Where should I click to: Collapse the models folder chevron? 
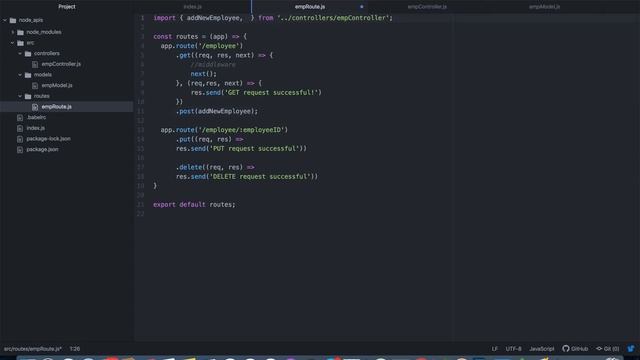tap(20, 75)
